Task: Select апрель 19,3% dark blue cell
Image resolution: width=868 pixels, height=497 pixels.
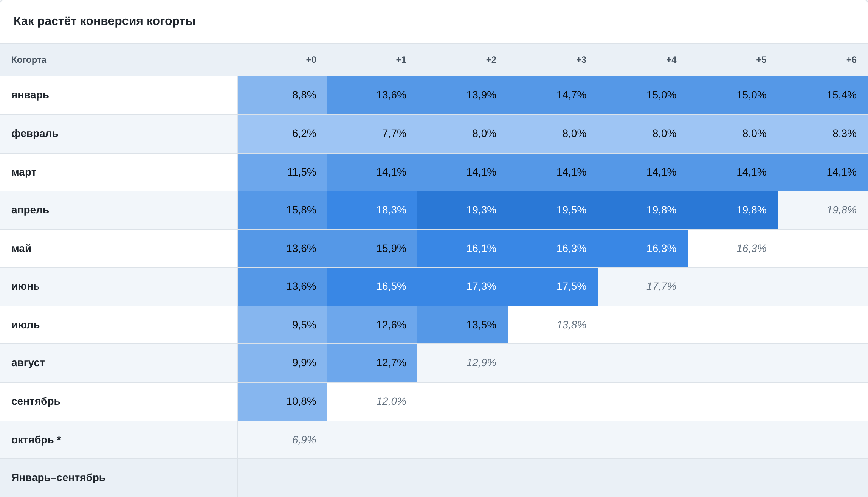Action: pos(463,210)
